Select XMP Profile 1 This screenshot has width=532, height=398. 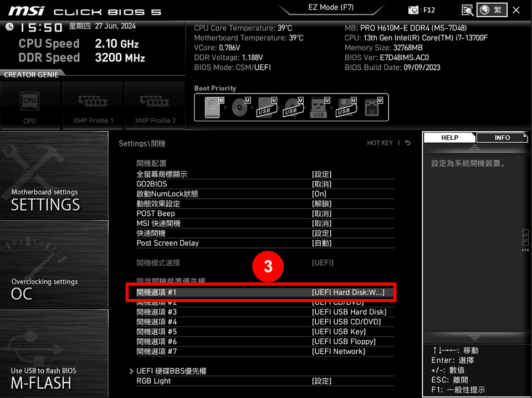click(93, 102)
